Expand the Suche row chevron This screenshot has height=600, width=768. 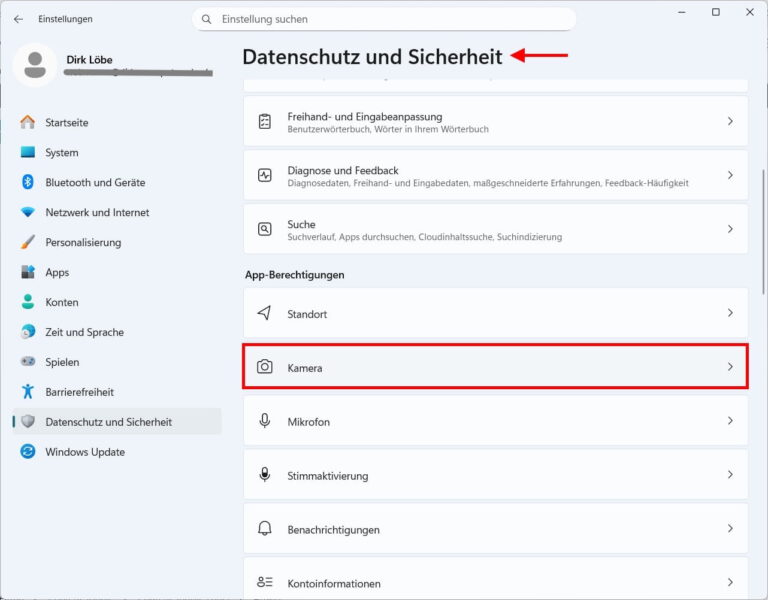coord(730,229)
